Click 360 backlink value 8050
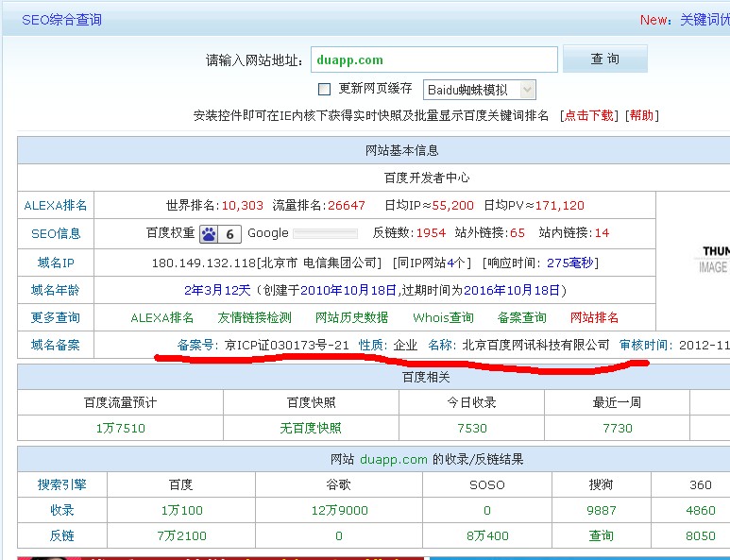The image size is (730, 560). pos(700,536)
